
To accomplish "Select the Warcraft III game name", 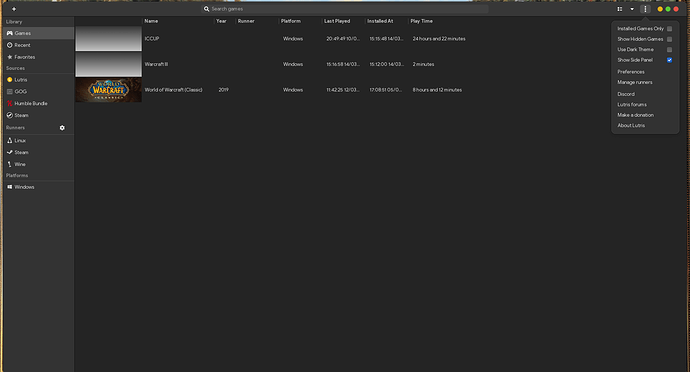I will click(x=156, y=64).
